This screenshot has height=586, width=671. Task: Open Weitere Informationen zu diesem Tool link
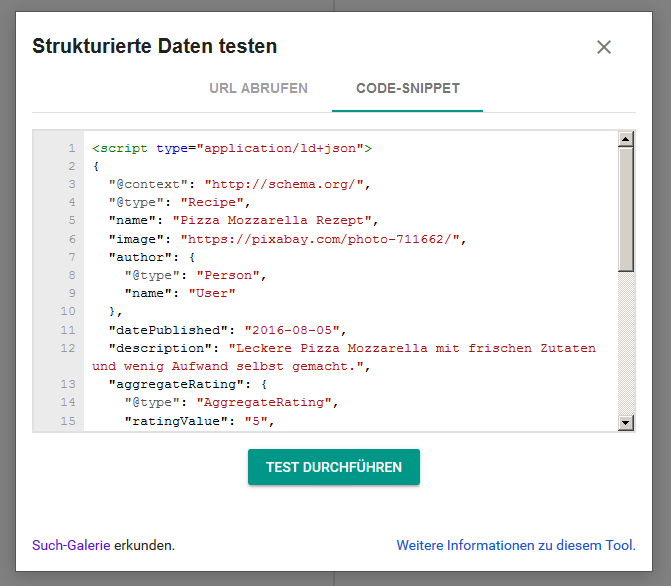[x=516, y=545]
